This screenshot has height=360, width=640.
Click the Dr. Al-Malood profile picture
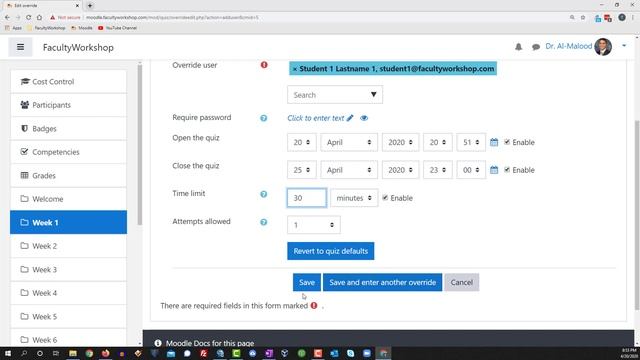point(603,47)
